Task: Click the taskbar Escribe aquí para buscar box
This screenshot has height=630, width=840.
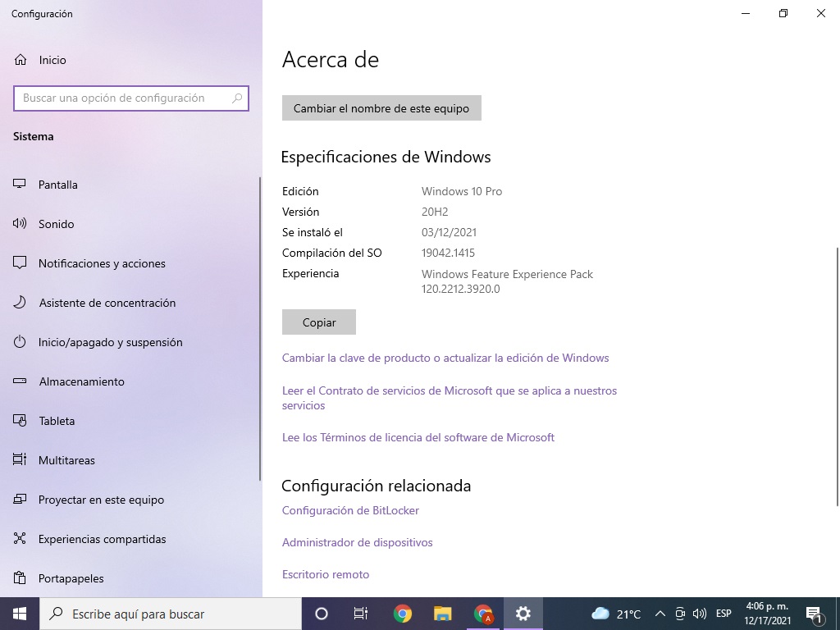Action: tap(171, 614)
